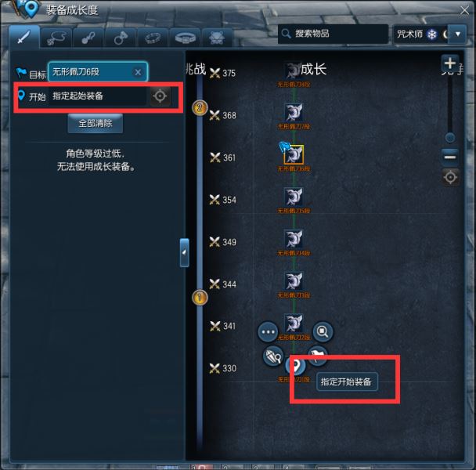Select the bracelet equipment tab

[x=153, y=38]
